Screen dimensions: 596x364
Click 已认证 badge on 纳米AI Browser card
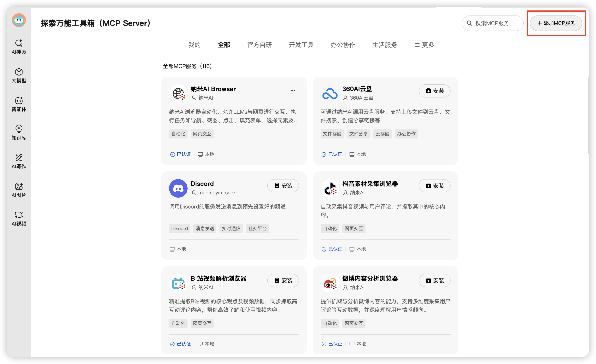click(x=180, y=154)
